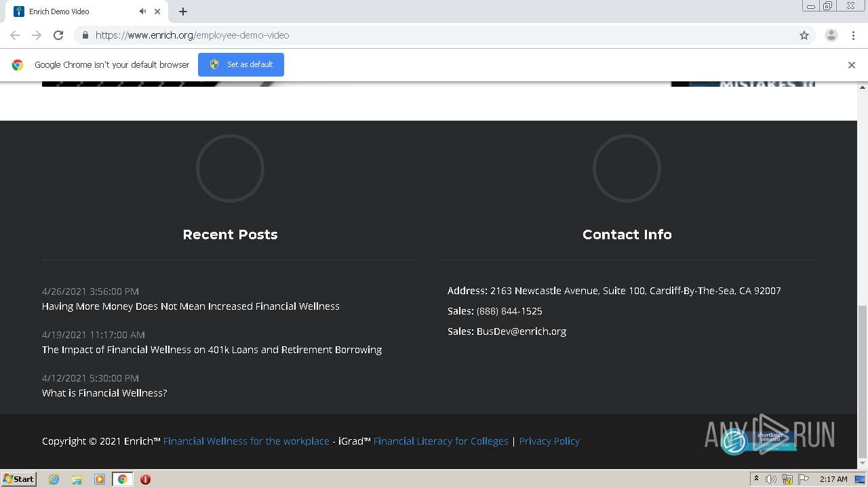
Task: Open Financial Wellness for the workplace link
Action: tap(246, 441)
